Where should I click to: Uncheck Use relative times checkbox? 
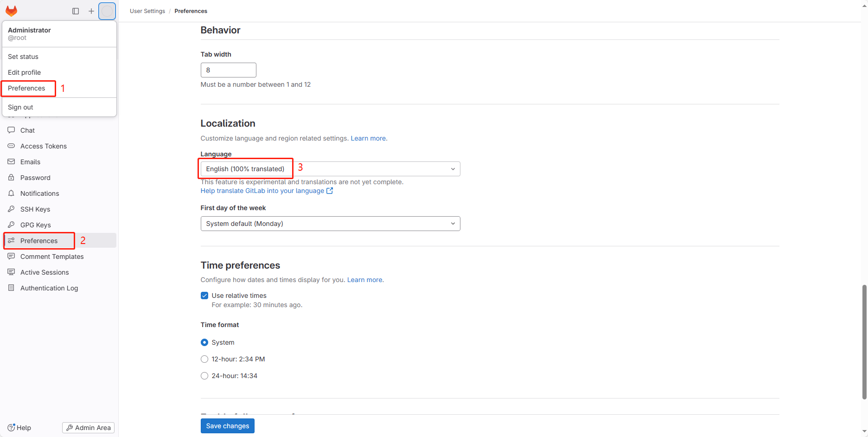point(204,296)
